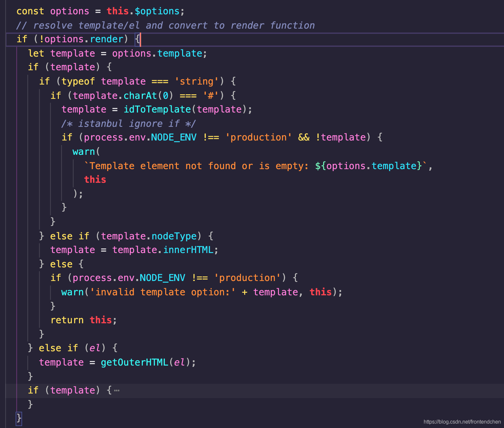504x428 pixels.
Task: Click the second "if (process.env.NODE_ENV !== 'production') {" line
Action: (x=174, y=278)
